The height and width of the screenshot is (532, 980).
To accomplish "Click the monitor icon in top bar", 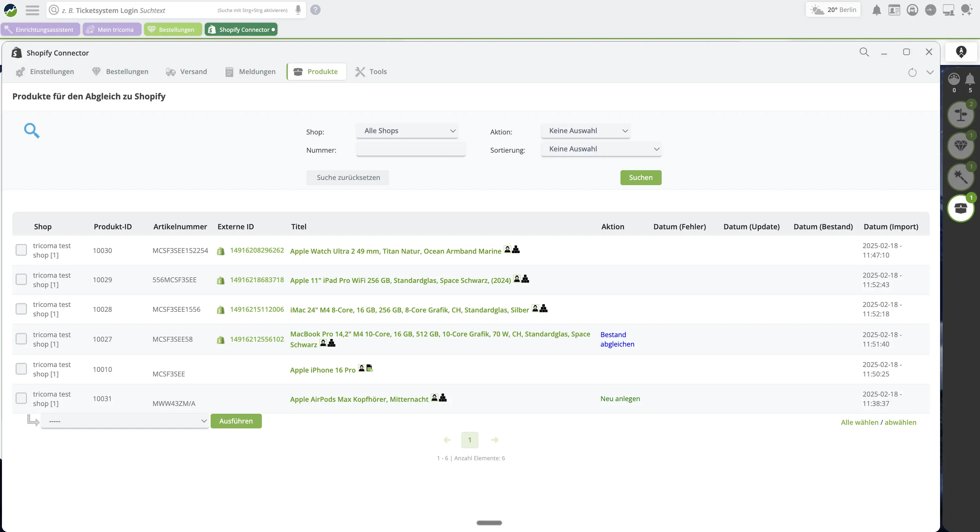I will [x=949, y=10].
